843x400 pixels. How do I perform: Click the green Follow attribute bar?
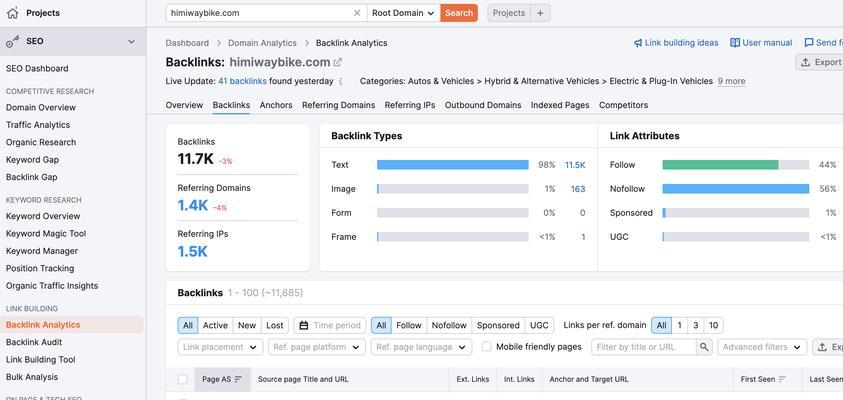720,165
